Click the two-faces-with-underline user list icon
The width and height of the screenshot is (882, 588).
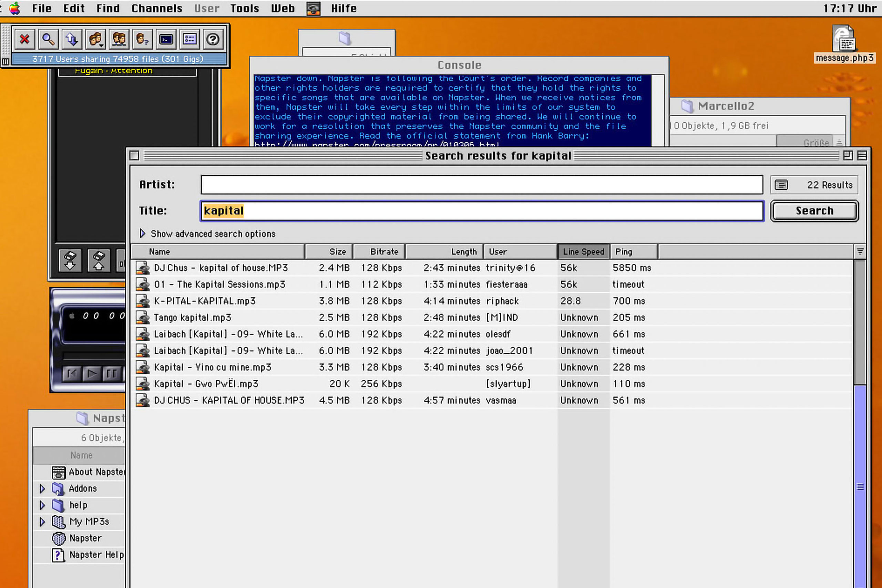coord(119,39)
